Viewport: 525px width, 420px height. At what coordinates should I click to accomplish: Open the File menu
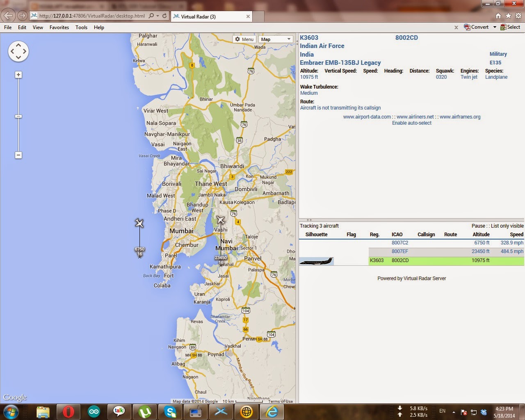pos(8,27)
